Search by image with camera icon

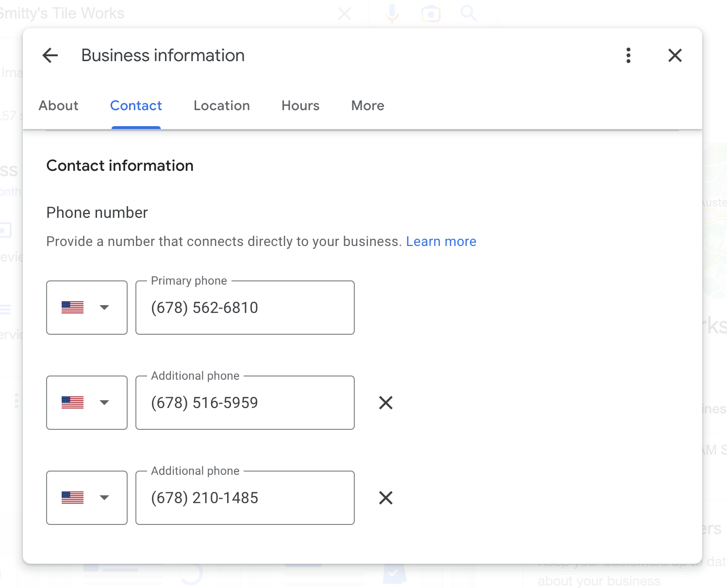point(431,14)
